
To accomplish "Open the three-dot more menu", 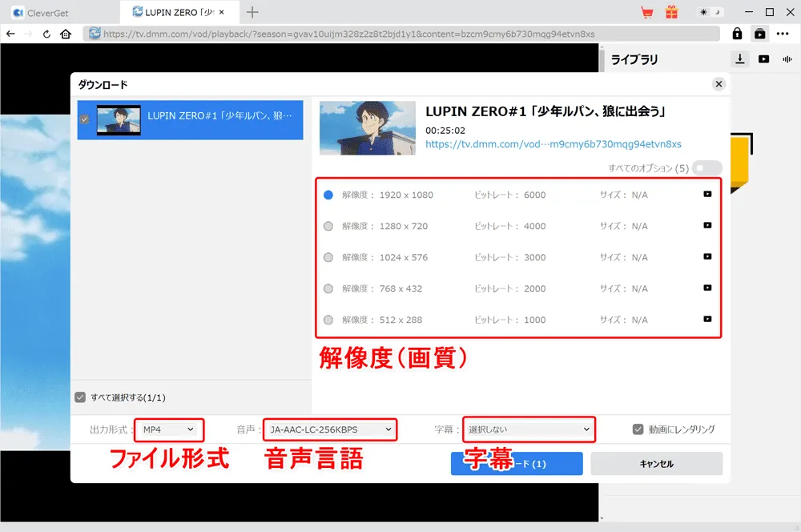I will (x=783, y=34).
